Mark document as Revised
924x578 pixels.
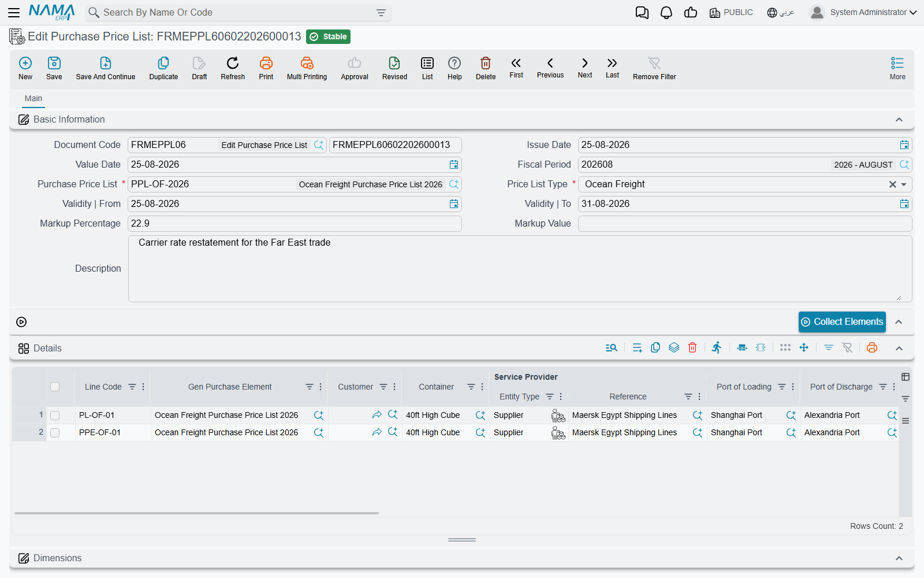pos(394,68)
